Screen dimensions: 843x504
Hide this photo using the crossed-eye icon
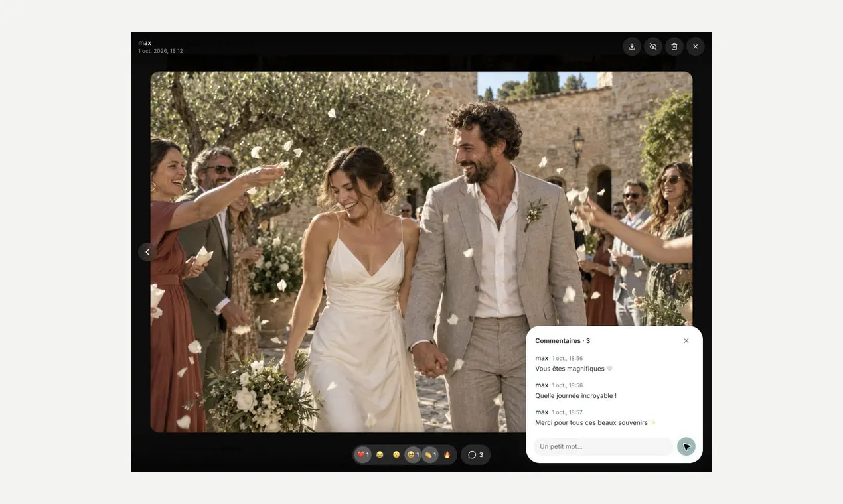[653, 46]
